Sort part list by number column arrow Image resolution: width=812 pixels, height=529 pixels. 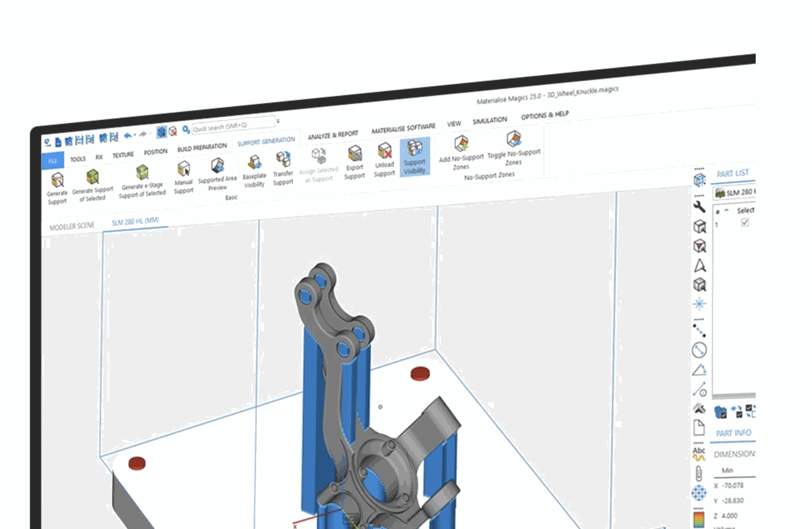727,210
